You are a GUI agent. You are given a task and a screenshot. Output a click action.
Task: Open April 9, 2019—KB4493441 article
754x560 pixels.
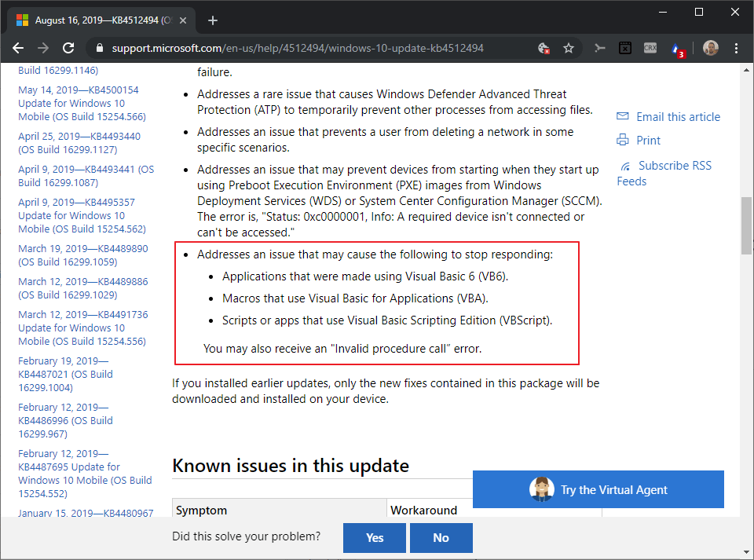point(86,176)
